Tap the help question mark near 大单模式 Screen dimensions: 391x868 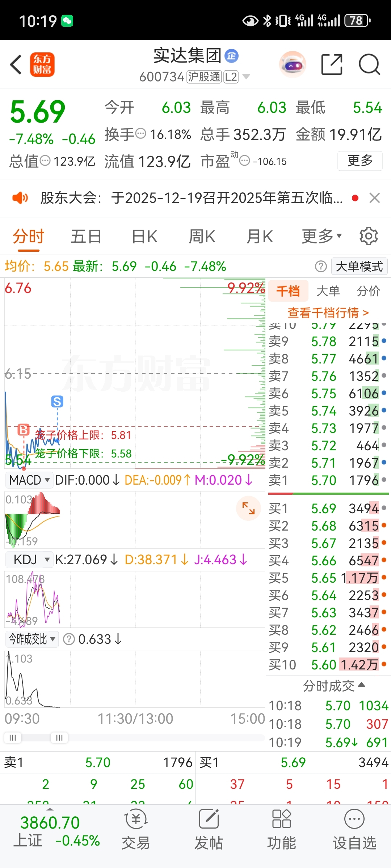321,267
